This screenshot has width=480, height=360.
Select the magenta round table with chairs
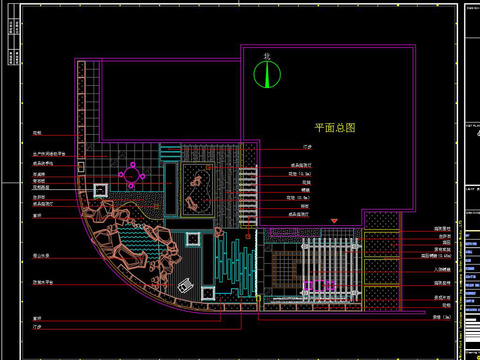point(132,175)
